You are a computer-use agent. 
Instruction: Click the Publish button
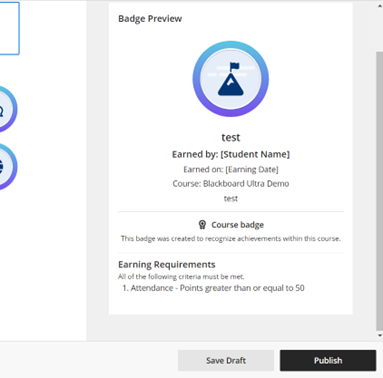(x=328, y=360)
